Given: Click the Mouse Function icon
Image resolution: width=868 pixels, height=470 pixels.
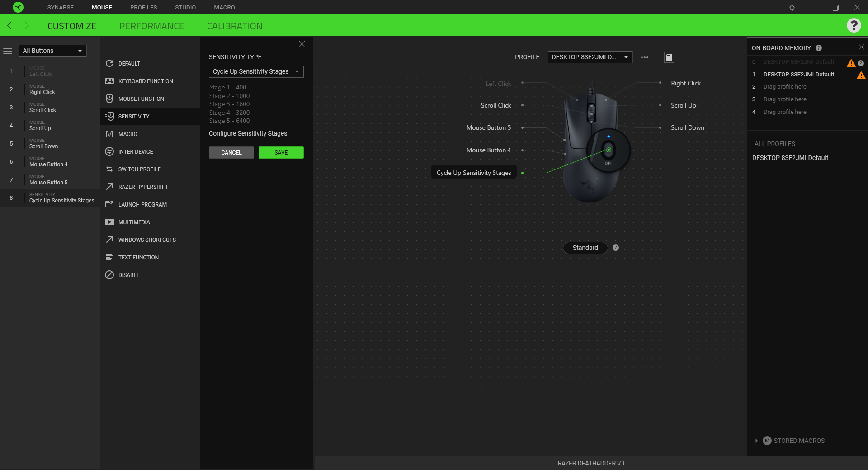Looking at the screenshot, I should point(109,99).
